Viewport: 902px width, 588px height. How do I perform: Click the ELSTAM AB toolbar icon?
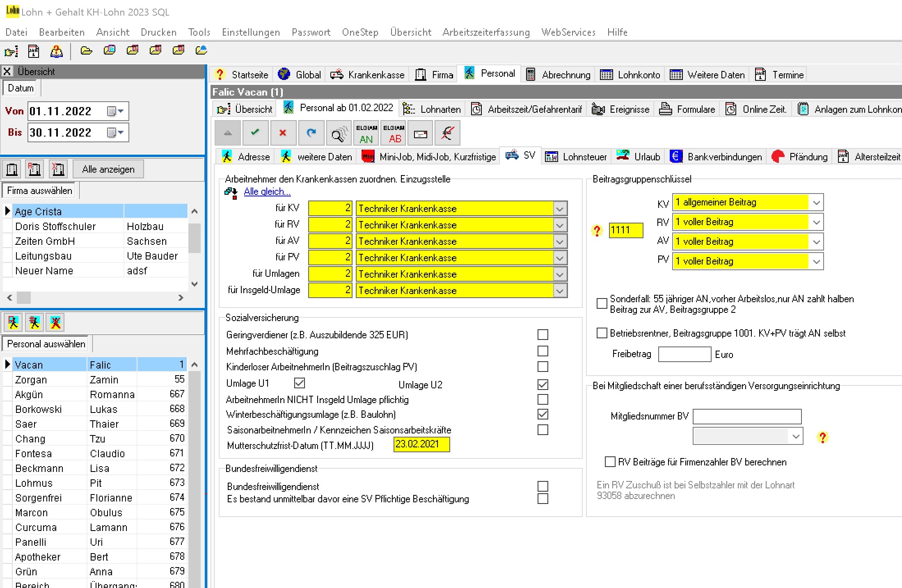tap(394, 133)
